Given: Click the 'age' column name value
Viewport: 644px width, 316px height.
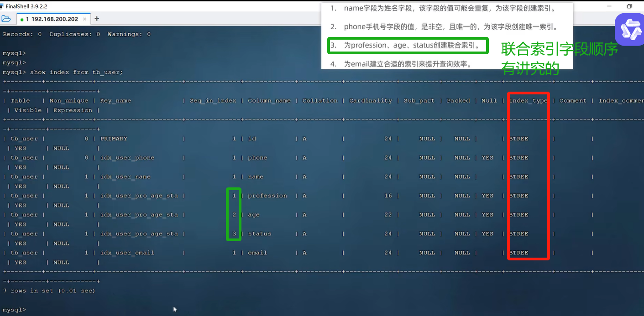Looking at the screenshot, I should pos(254,215).
